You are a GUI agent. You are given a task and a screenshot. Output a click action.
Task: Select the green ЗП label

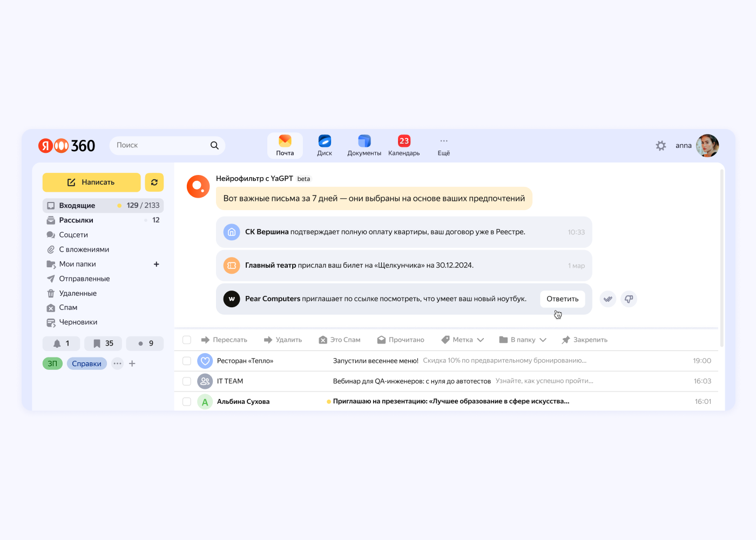tap(52, 363)
